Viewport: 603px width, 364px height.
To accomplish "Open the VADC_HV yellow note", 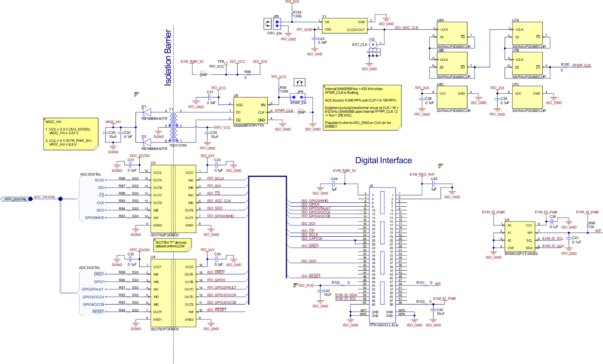I will click(x=71, y=134).
